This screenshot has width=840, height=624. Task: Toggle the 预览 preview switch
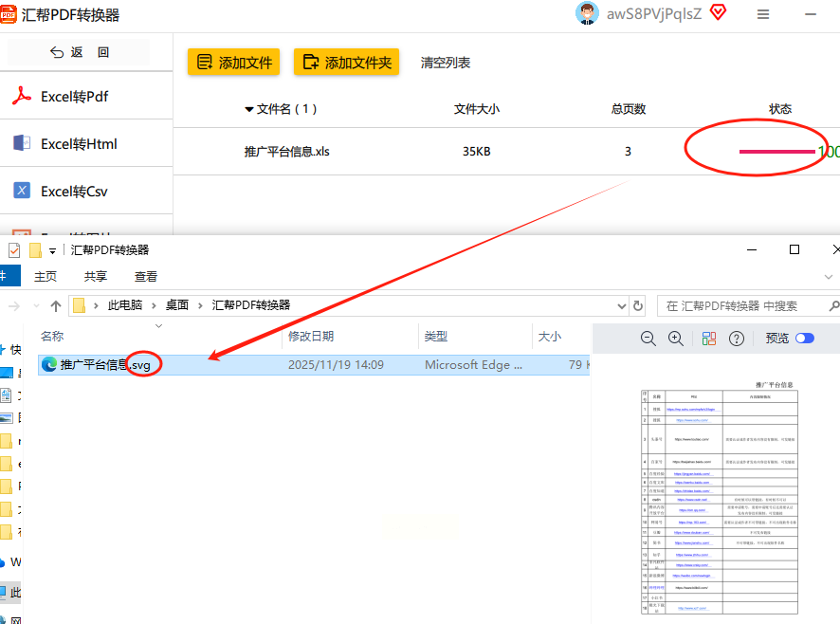pos(805,339)
